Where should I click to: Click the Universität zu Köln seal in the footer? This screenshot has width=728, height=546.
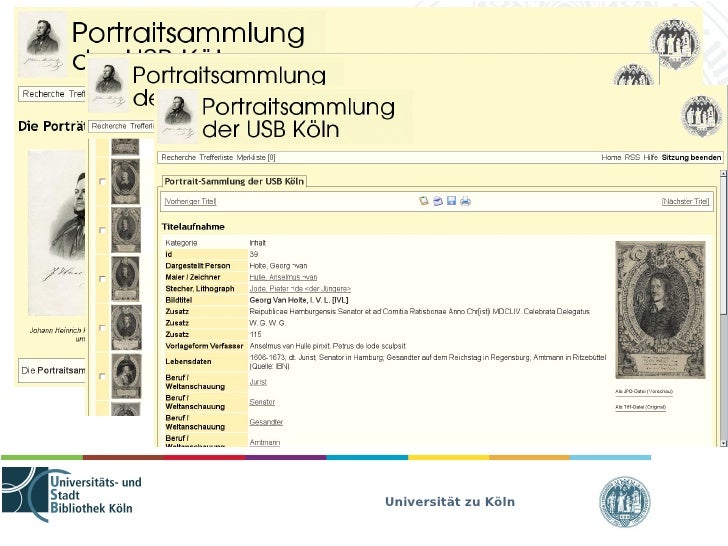624,501
